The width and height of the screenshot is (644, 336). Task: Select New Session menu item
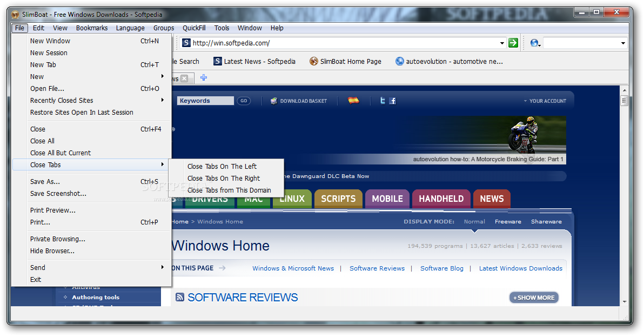point(91,52)
